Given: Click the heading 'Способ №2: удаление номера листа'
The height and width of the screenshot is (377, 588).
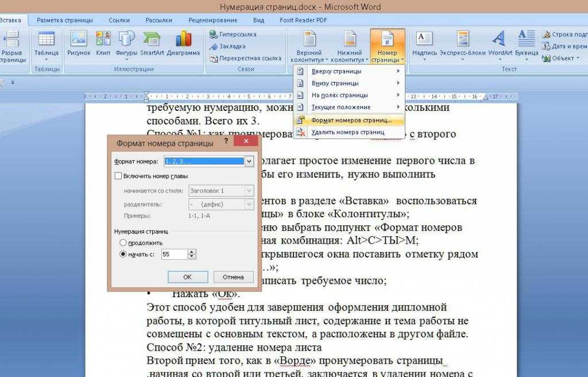Looking at the screenshot, I should (234, 347).
